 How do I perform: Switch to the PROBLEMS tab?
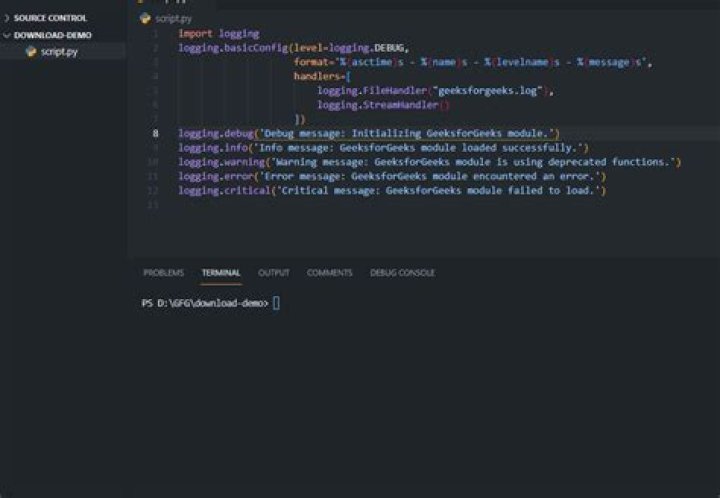(163, 273)
